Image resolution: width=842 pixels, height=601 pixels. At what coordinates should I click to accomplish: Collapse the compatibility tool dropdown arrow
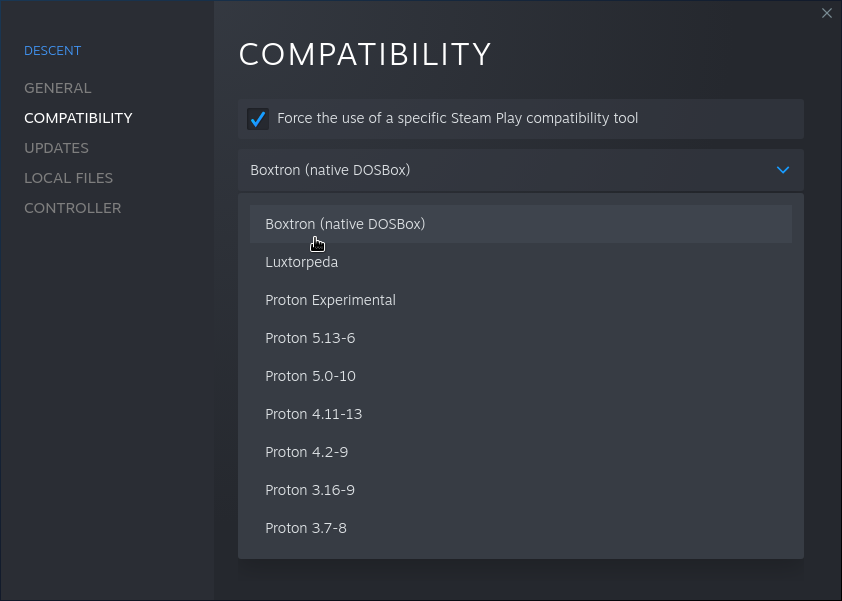point(783,170)
